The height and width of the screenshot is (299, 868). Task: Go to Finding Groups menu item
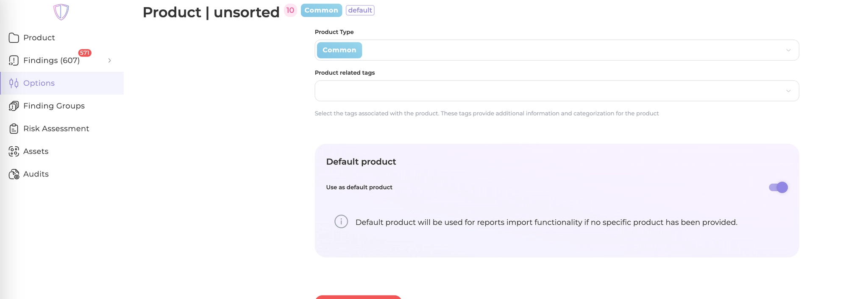point(54,106)
